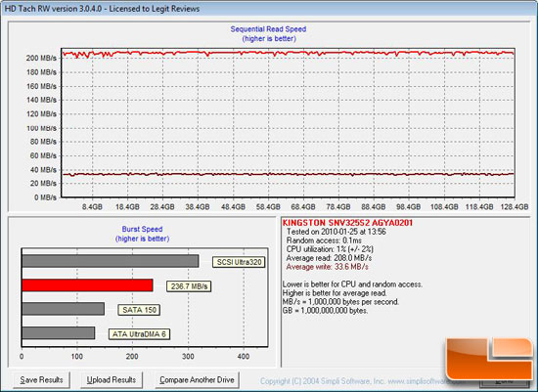Viewport: 538px width, 392px height.
Task: Select the ATA UltraDMA 6 label
Action: (139, 334)
